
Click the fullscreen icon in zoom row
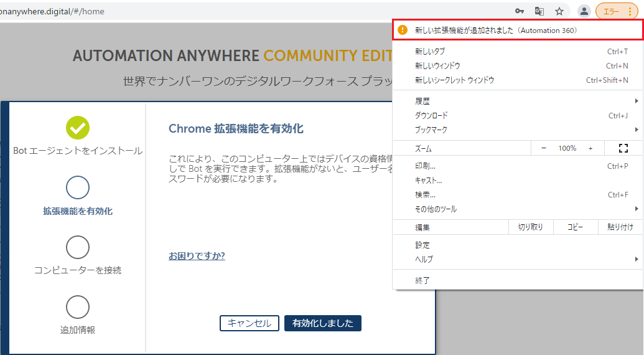(623, 148)
